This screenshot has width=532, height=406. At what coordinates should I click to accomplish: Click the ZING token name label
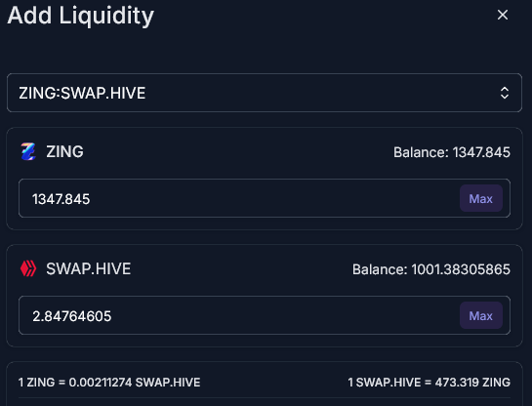[64, 151]
